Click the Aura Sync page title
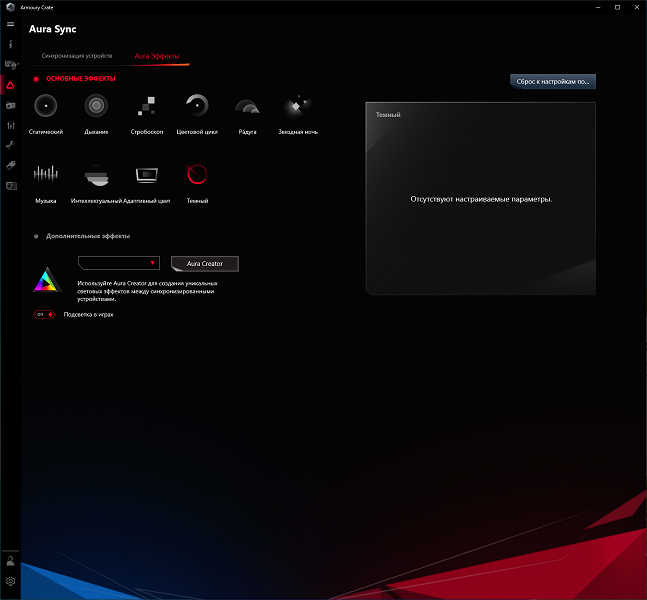Image resolution: width=647 pixels, height=600 pixels. click(x=53, y=29)
